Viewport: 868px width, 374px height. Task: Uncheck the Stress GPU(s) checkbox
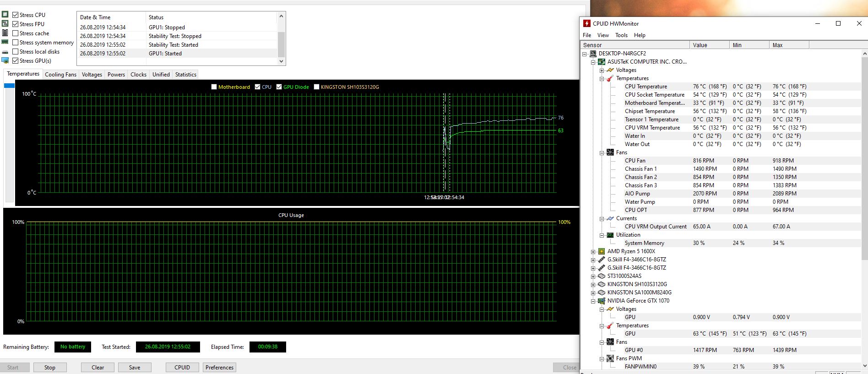(x=16, y=61)
